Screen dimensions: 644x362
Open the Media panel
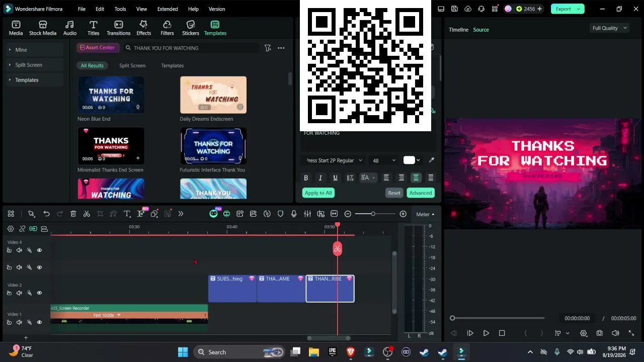pyautogui.click(x=16, y=28)
